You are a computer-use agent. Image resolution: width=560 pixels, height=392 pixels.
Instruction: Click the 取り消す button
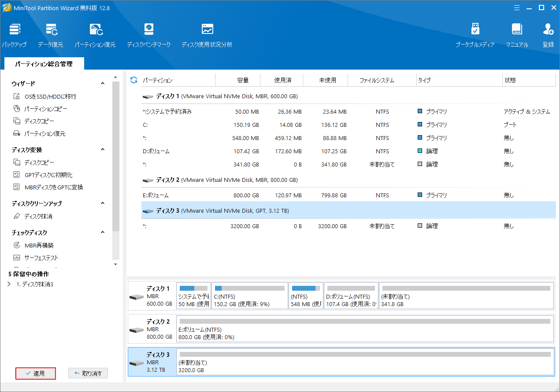coord(88,374)
